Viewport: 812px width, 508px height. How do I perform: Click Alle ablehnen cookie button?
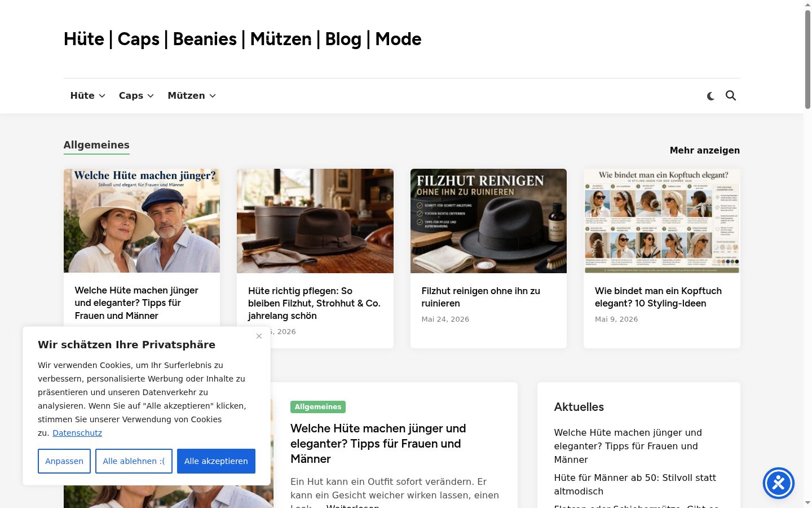pyautogui.click(x=134, y=461)
